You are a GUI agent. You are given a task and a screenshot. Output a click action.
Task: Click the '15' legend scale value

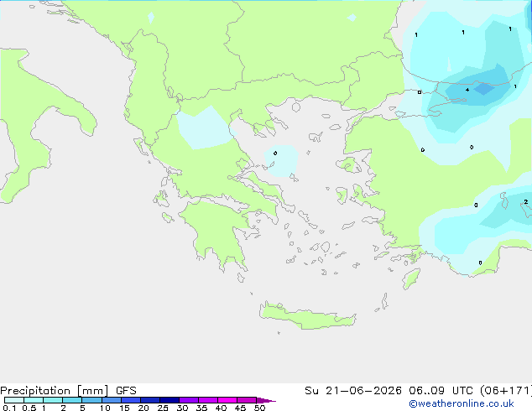(x=124, y=408)
